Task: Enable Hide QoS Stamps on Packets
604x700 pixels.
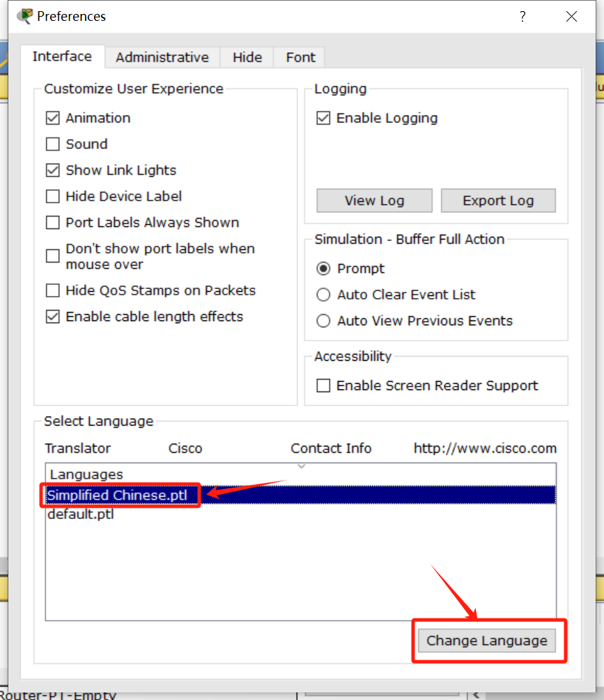Action: pos(53,290)
